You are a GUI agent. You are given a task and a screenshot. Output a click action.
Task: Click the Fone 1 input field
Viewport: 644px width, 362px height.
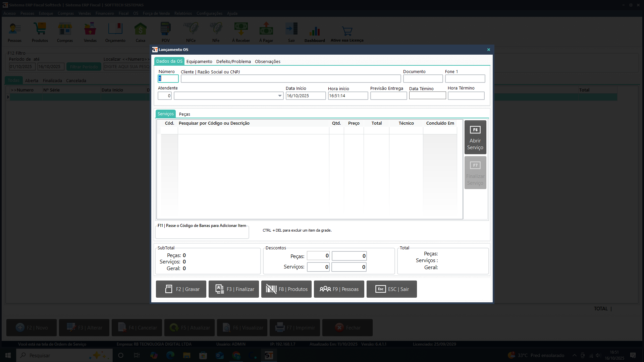pyautogui.click(x=465, y=79)
